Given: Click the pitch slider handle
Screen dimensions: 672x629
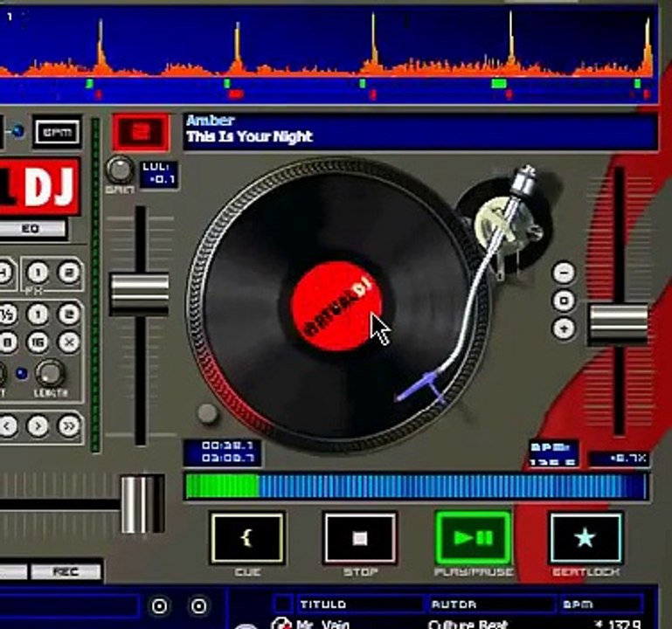Looking at the screenshot, I should 618,323.
